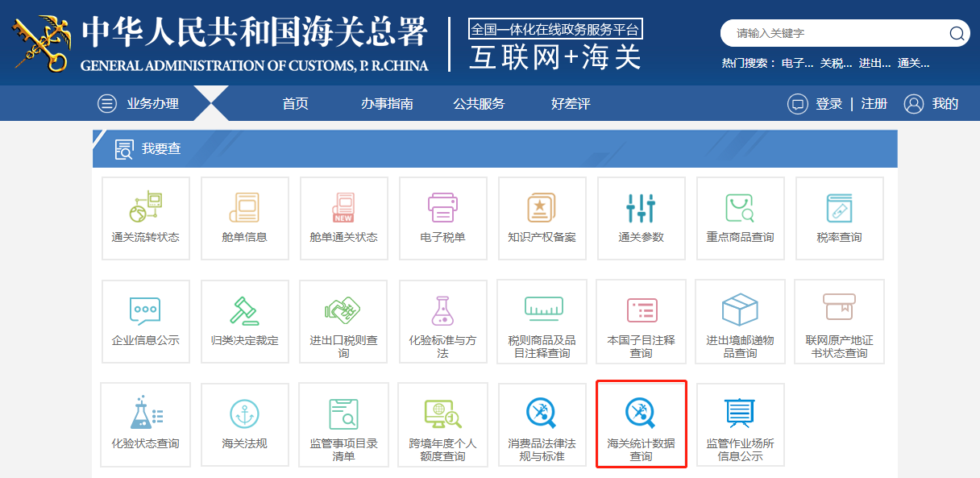Open 海关法规 anchor tile
The width and height of the screenshot is (980, 478).
(x=245, y=425)
